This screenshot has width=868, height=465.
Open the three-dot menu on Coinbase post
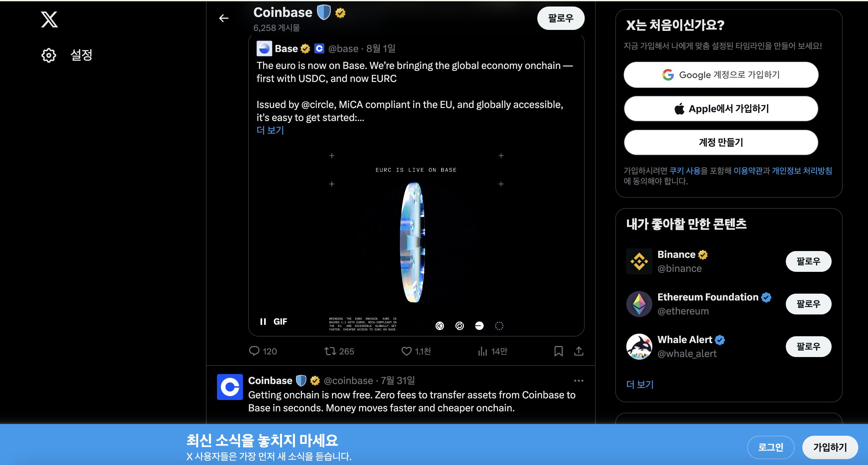(x=579, y=380)
